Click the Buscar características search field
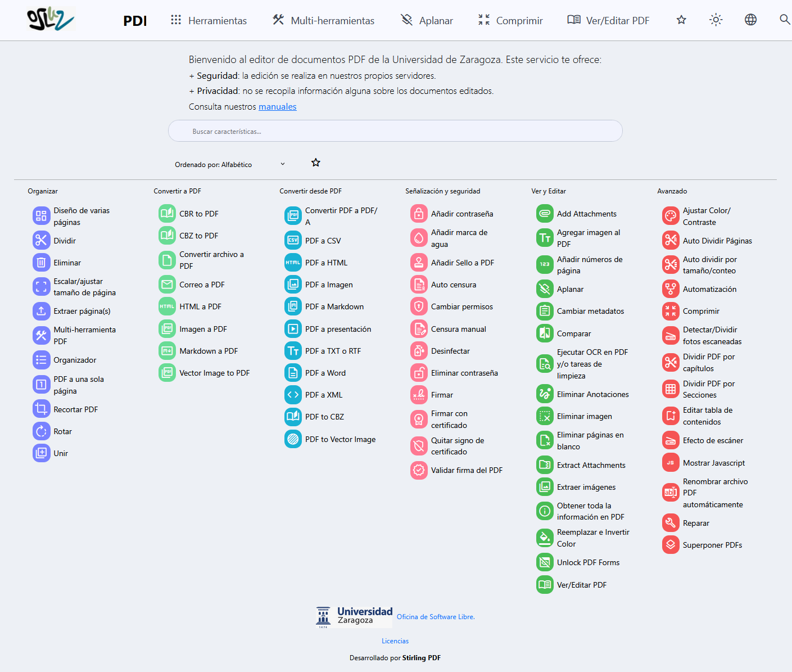The height and width of the screenshot is (672, 792). (395, 131)
